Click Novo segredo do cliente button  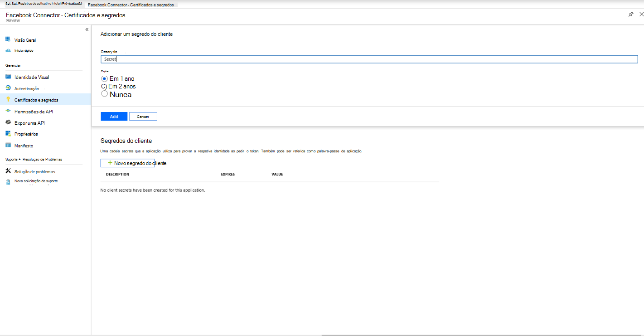(x=128, y=163)
